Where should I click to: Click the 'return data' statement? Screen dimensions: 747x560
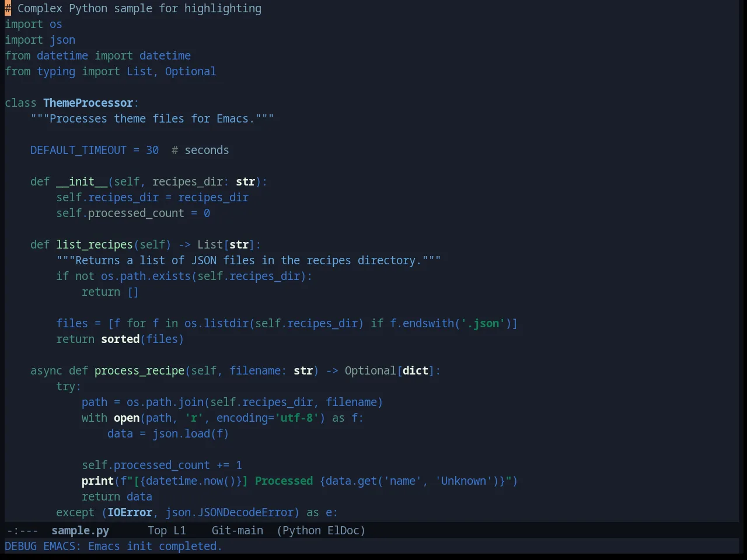117,496
